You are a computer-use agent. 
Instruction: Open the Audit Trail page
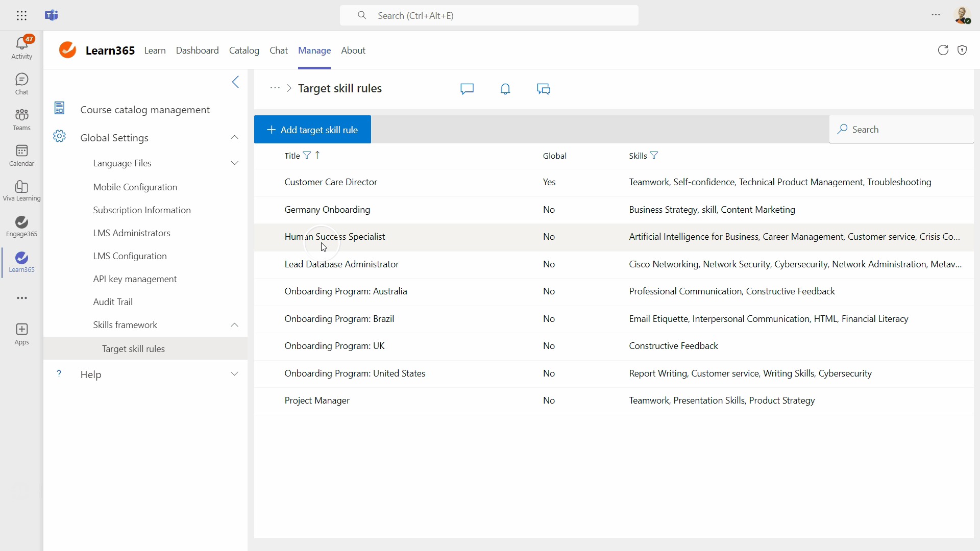point(113,302)
